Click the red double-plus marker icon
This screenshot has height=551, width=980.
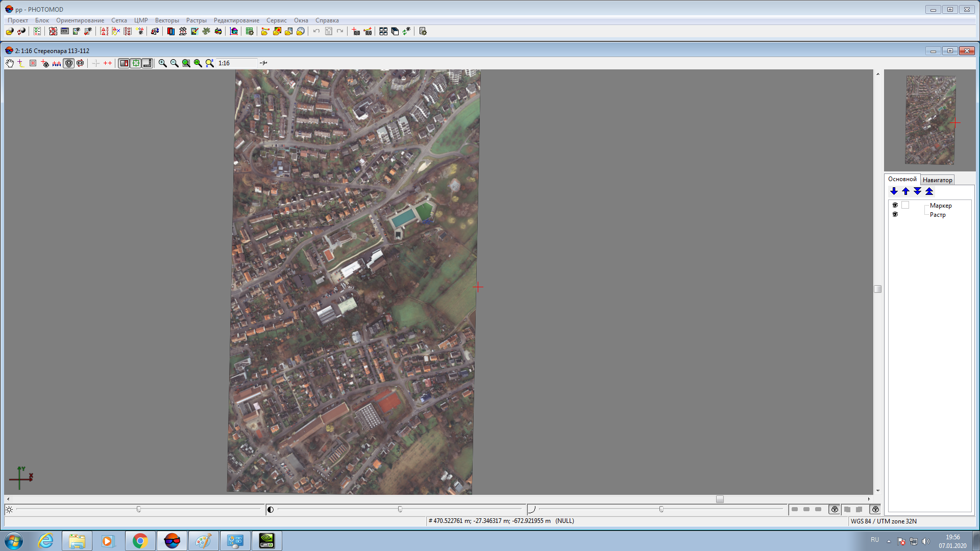107,63
